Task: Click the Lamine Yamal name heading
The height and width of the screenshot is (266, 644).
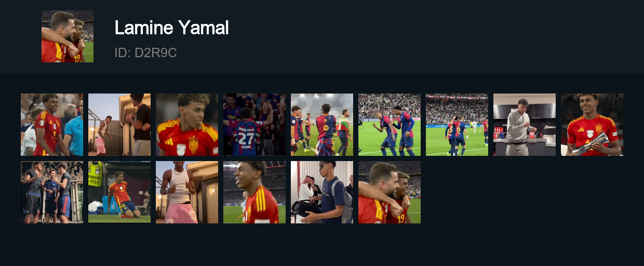Action: click(171, 28)
